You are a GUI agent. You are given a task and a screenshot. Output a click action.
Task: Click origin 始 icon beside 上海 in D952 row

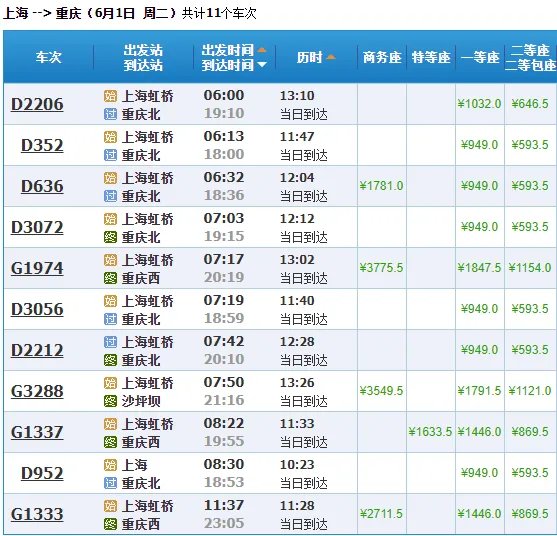point(110,465)
